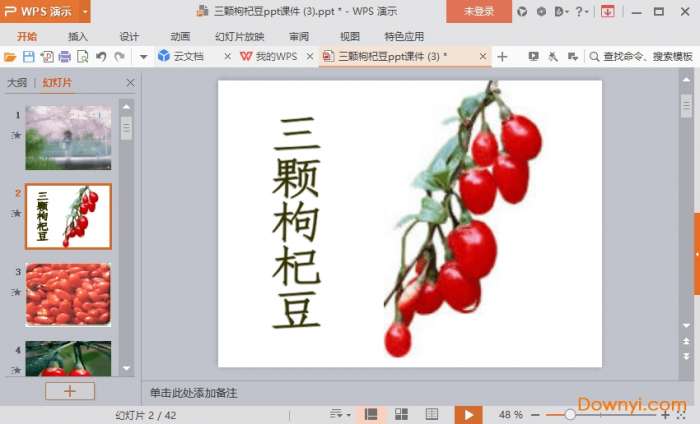Add a new document tab with plus
The width and height of the screenshot is (700, 424).
pyautogui.click(x=502, y=57)
